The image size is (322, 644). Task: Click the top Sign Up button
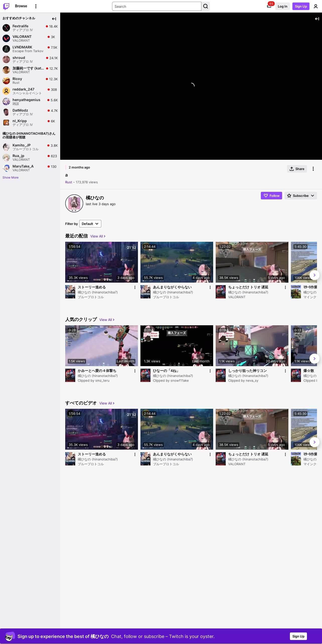[301, 6]
